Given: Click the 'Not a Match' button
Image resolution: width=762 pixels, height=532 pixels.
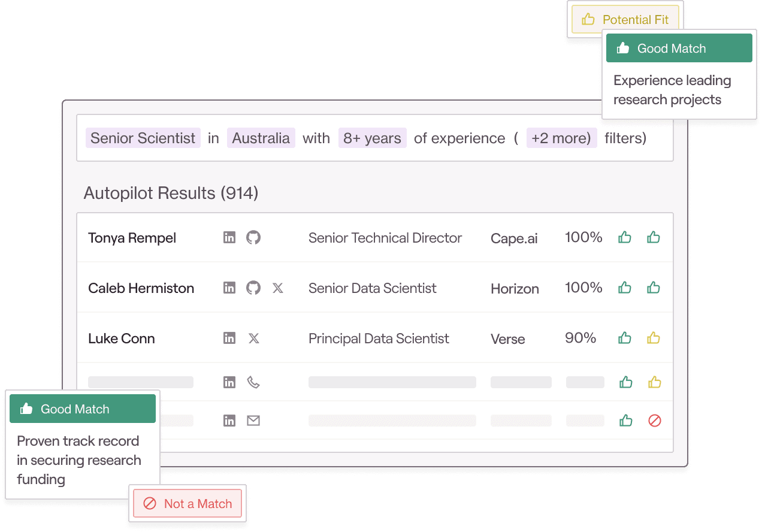Looking at the screenshot, I should (188, 504).
